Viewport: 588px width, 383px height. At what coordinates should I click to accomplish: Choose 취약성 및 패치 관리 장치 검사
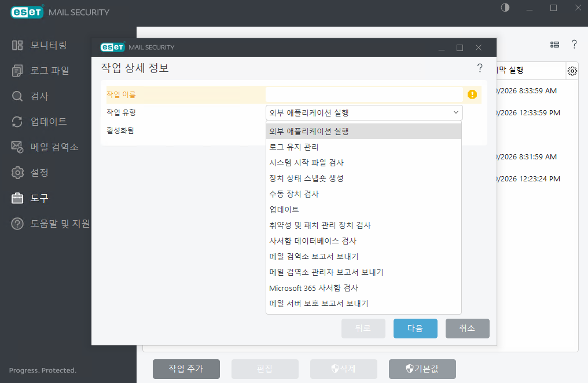tap(363, 225)
